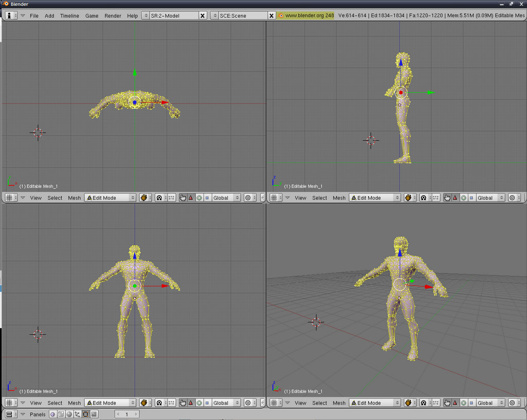The image size is (527, 420).
Task: Click draw type cube icon in top-left viewport
Action: pos(144,197)
